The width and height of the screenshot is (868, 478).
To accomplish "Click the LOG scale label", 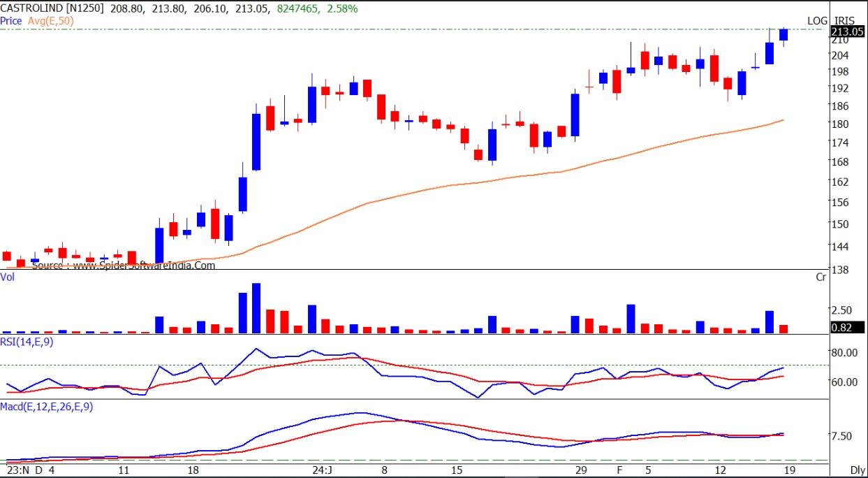I will (x=817, y=21).
